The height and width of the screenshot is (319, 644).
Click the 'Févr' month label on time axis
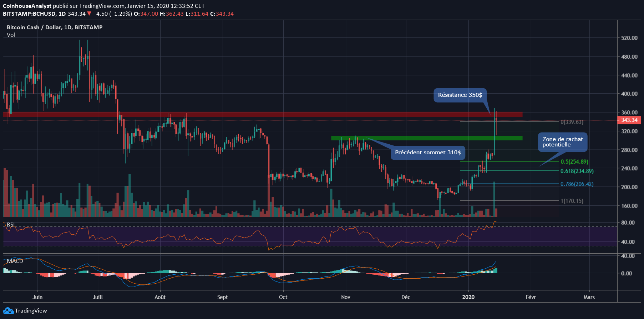[x=531, y=297]
